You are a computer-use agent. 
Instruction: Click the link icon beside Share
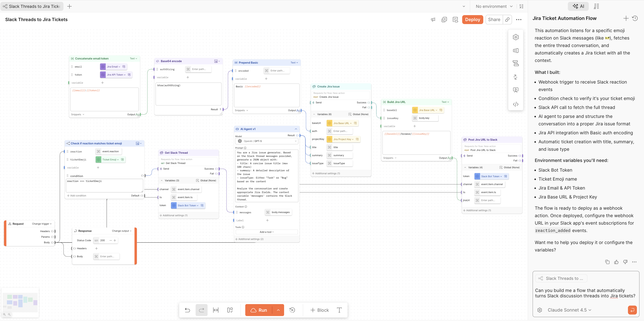[x=507, y=19]
